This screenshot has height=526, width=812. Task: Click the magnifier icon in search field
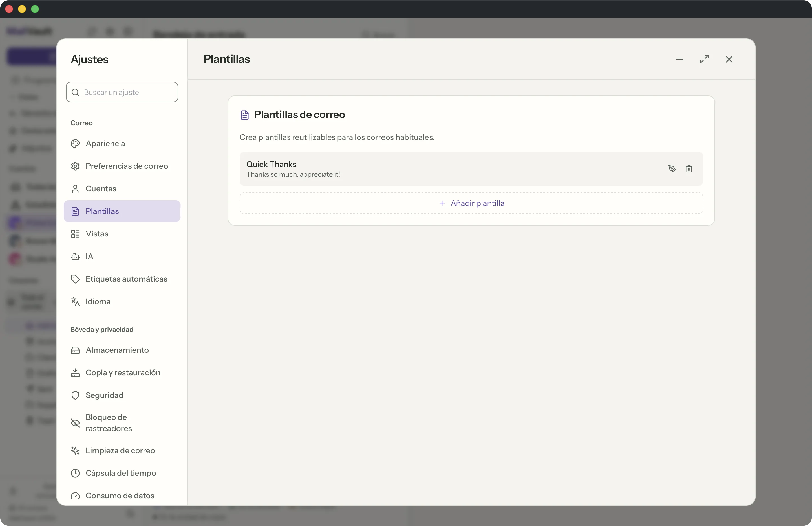coord(75,92)
